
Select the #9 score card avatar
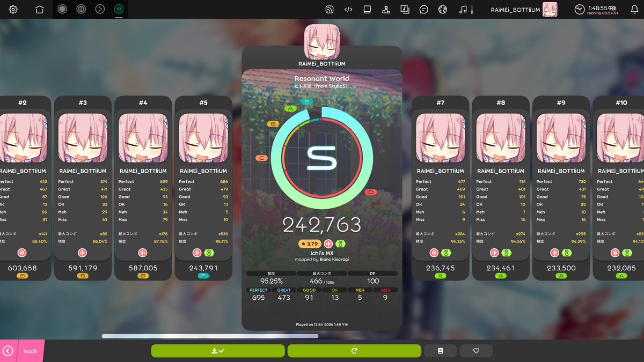[561, 138]
